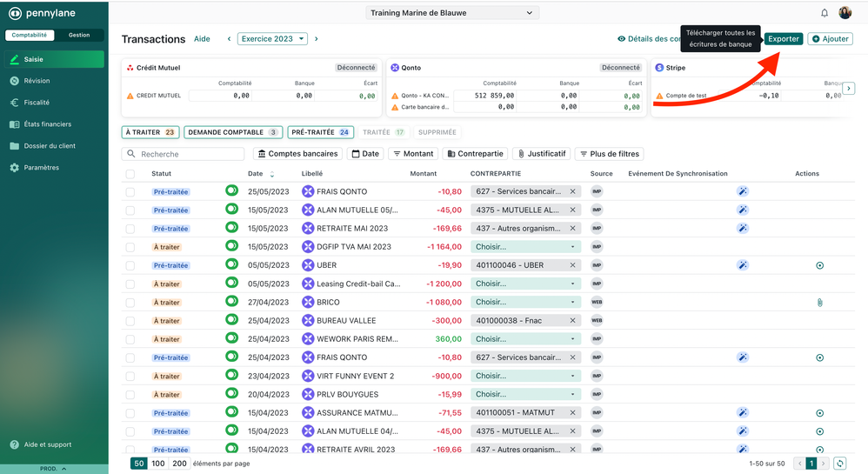Switch to the Gestion tab

79,36
